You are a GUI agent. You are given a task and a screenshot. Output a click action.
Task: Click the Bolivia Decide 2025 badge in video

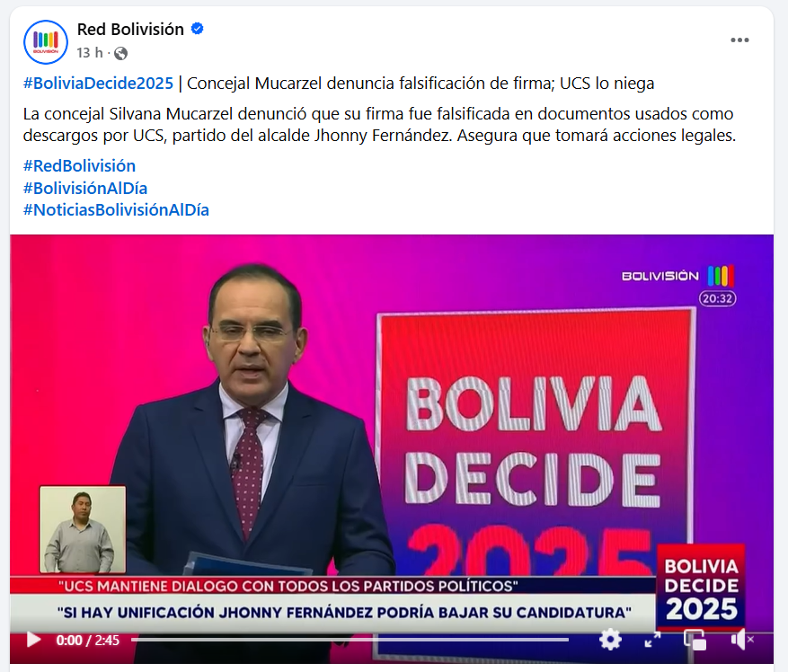coord(701,588)
